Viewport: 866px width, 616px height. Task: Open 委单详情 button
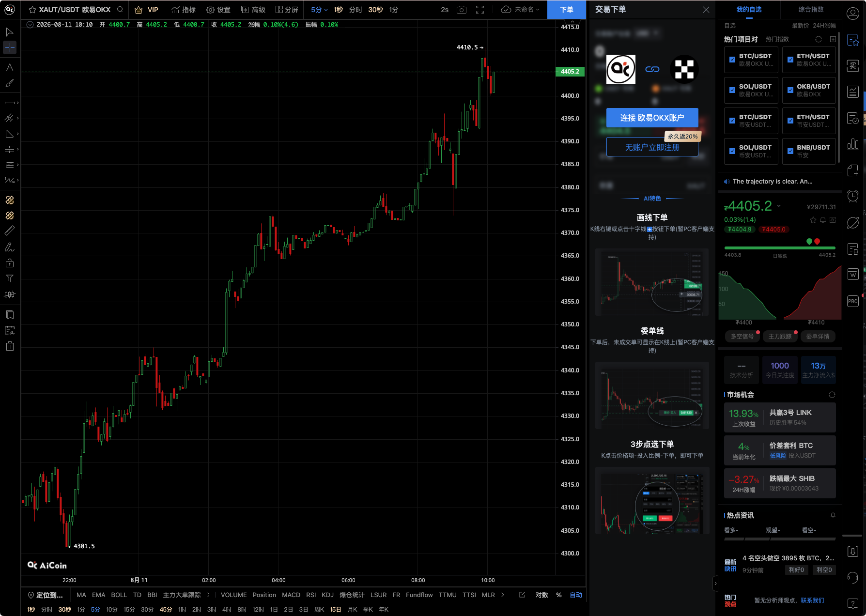pyautogui.click(x=818, y=336)
